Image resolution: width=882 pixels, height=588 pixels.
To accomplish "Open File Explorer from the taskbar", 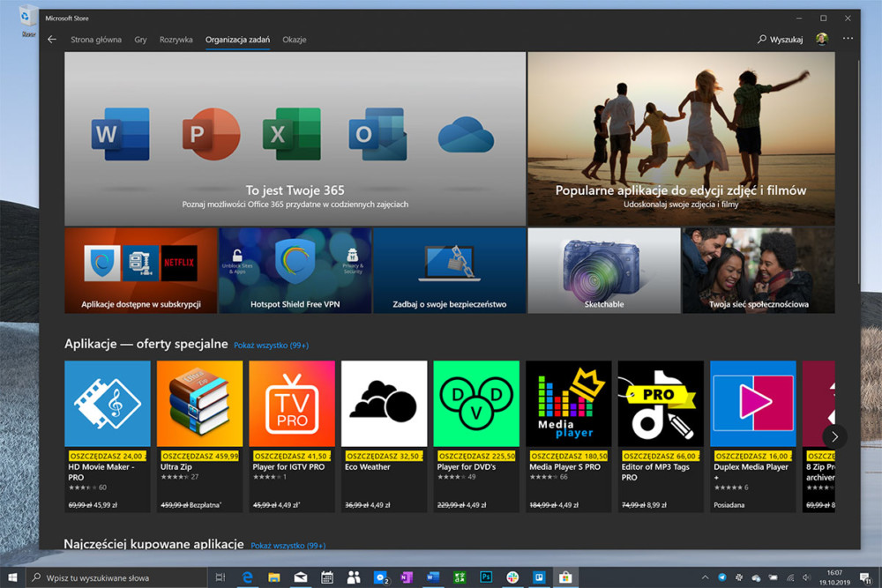I will tap(274, 577).
